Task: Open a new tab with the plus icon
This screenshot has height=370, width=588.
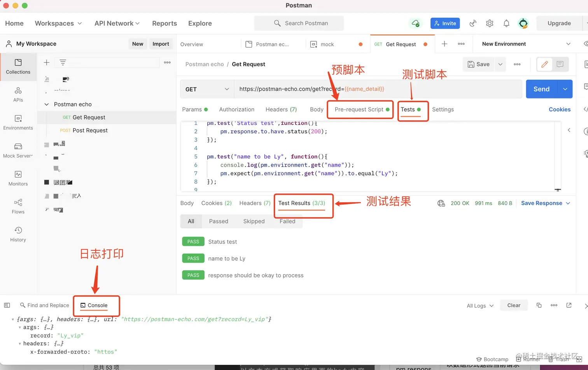Action: [444, 44]
